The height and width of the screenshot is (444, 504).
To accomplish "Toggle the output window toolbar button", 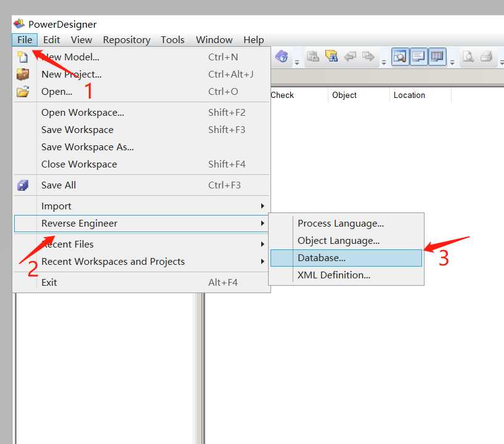I will tap(418, 57).
